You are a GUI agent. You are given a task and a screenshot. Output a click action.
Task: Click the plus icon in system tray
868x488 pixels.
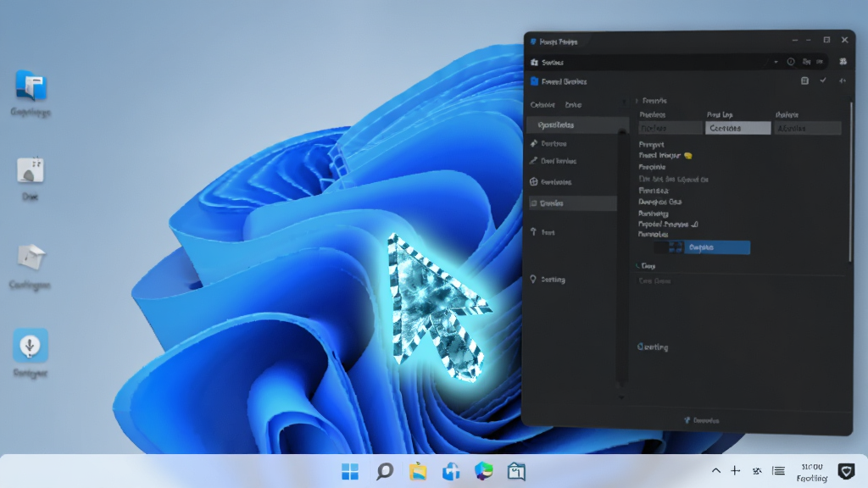[735, 471]
